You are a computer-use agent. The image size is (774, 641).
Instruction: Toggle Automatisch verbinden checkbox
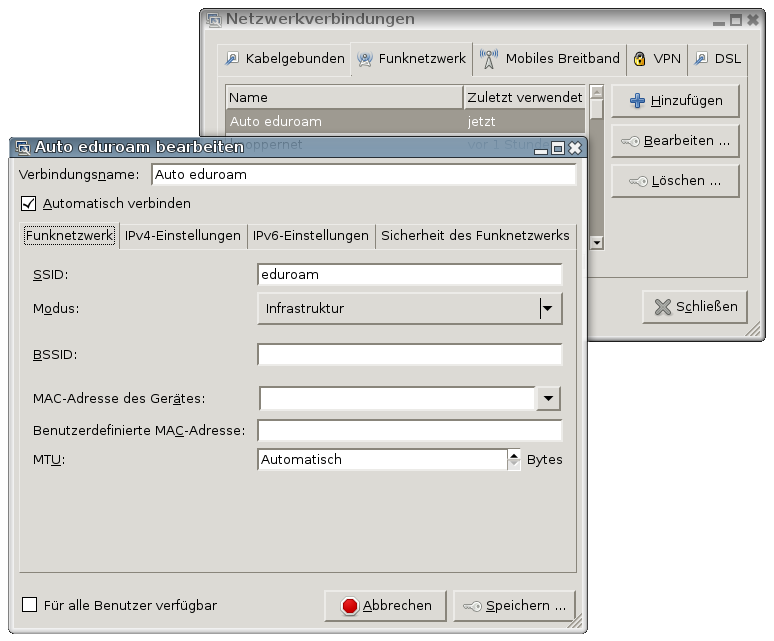click(x=29, y=203)
